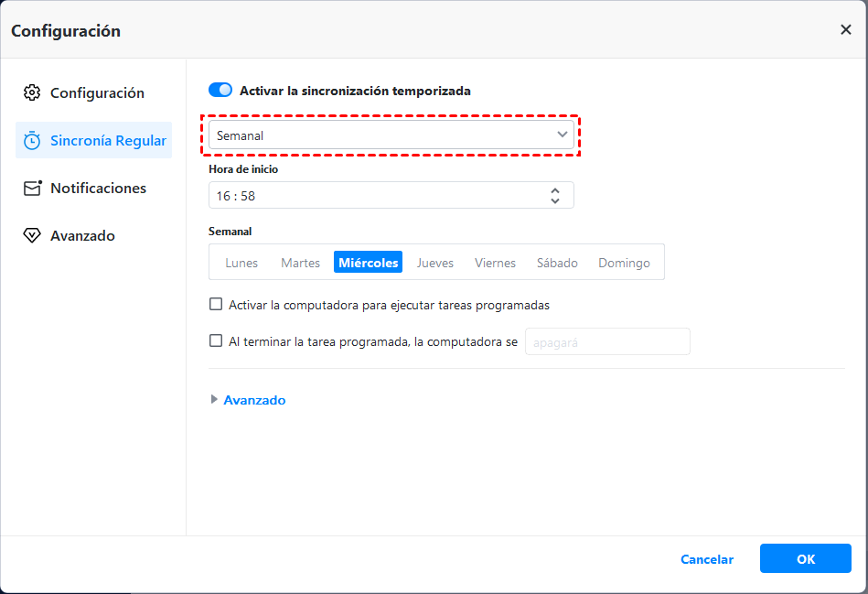Close the Configuración dialog with X
Image resolution: width=868 pixels, height=594 pixels.
point(845,30)
